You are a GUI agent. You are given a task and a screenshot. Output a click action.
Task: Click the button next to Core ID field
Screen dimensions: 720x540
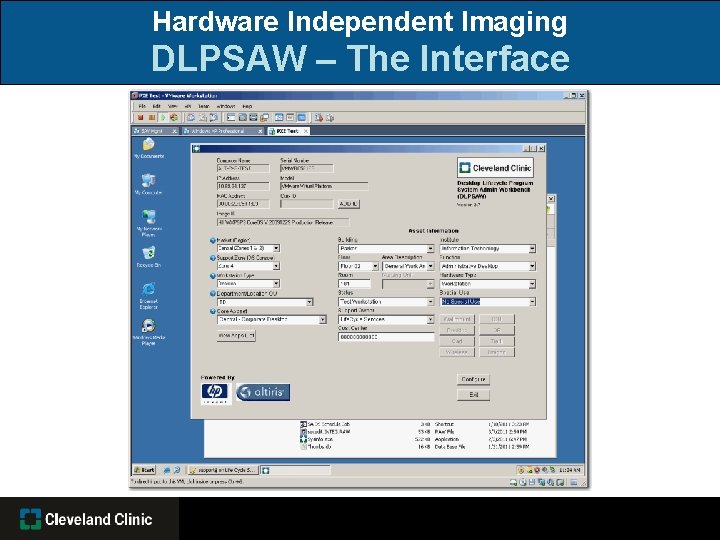point(349,204)
